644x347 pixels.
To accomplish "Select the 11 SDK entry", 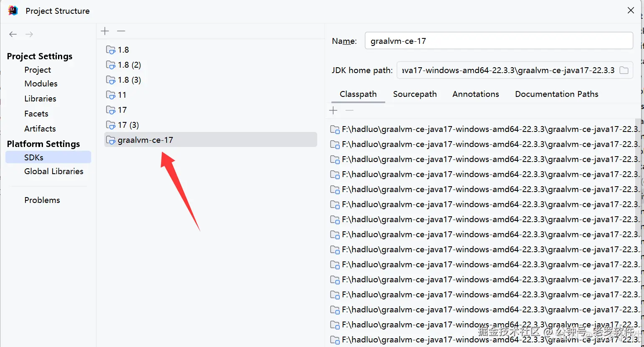I will pyautogui.click(x=211, y=95).
